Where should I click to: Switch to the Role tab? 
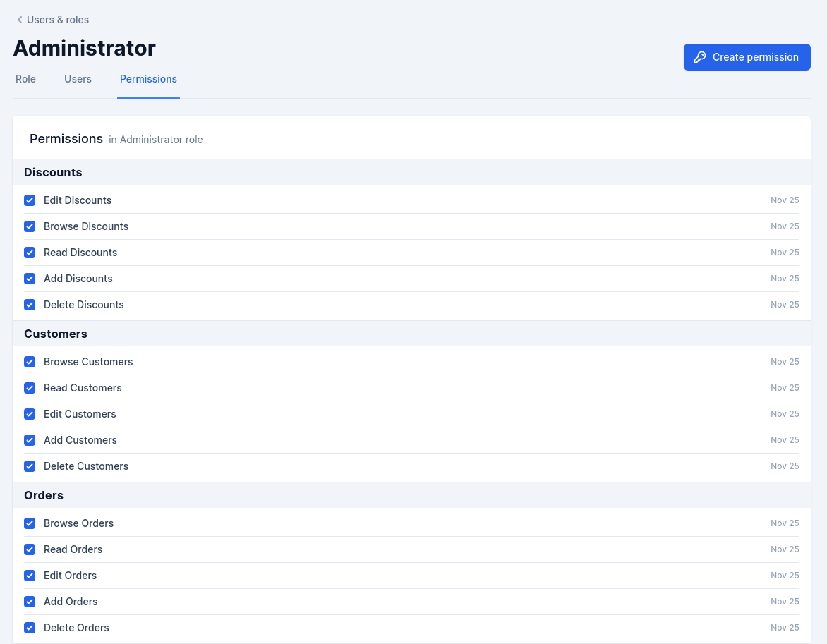click(25, 78)
